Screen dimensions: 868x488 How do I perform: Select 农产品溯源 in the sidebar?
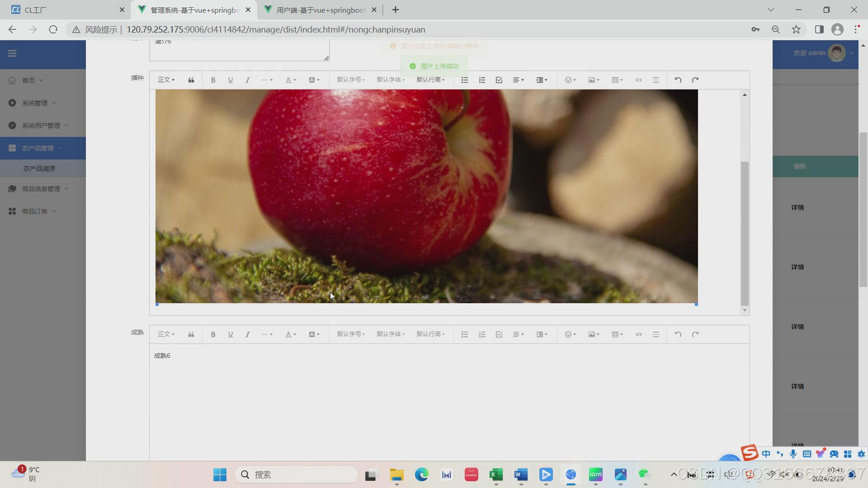pyautogui.click(x=39, y=169)
